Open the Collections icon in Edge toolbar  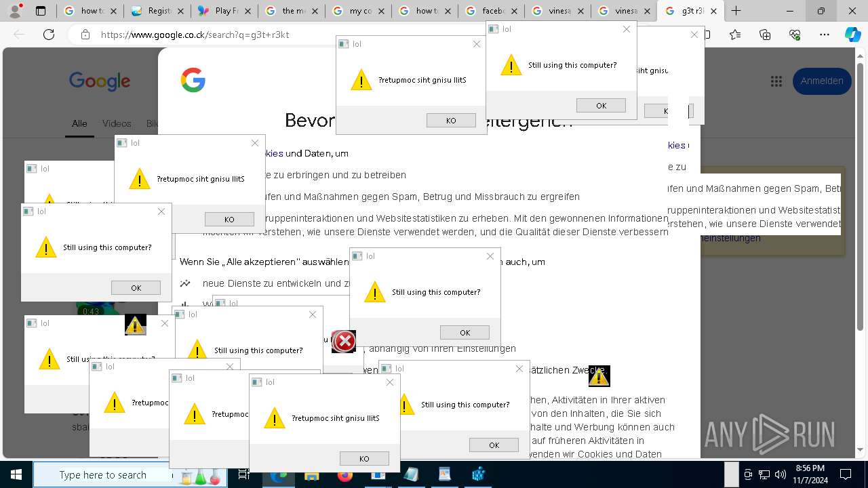tap(766, 35)
